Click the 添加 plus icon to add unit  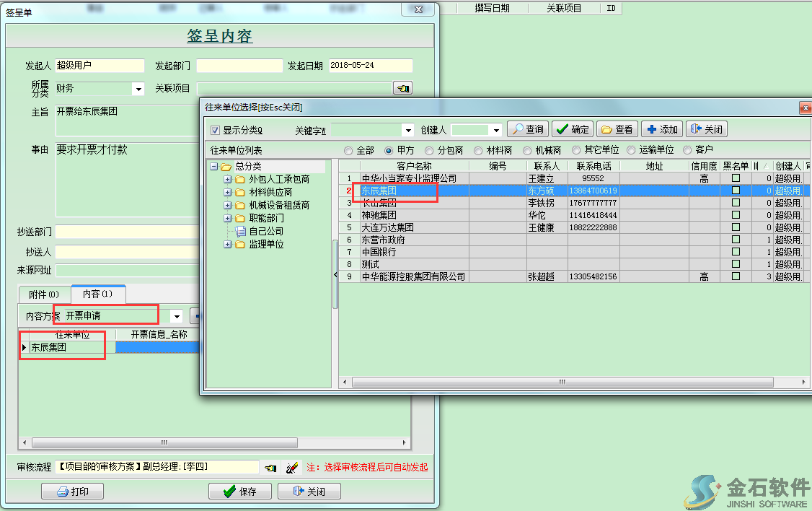click(x=651, y=129)
